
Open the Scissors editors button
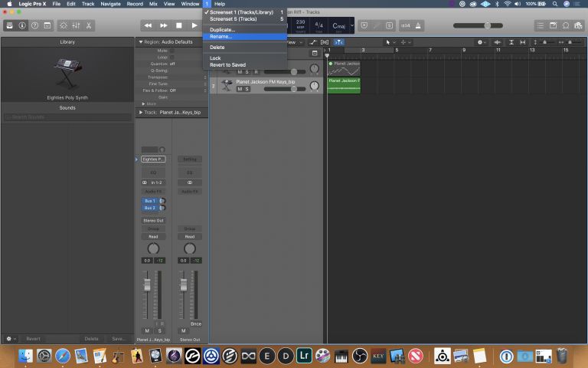pos(89,25)
